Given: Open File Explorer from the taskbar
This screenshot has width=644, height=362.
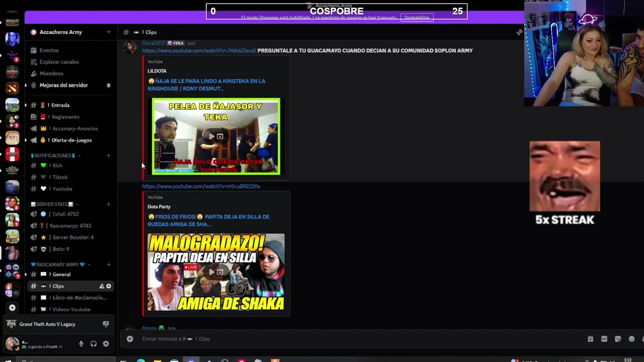Looking at the screenshot, I should [x=157, y=360].
